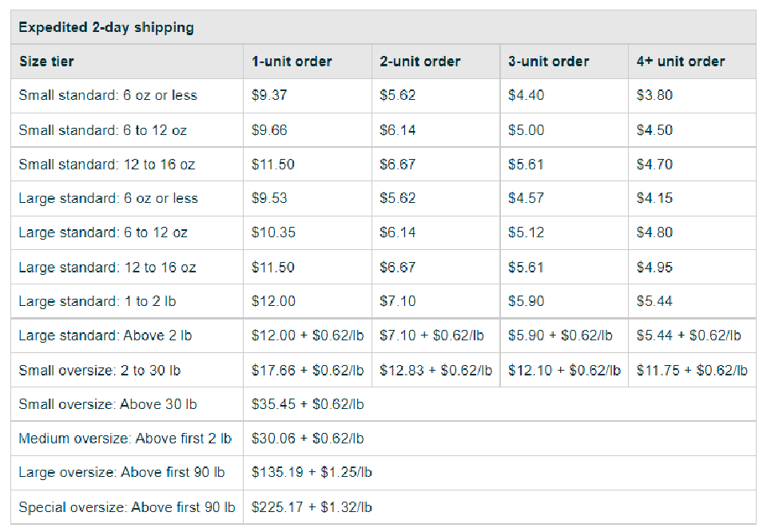
Task: Select the $135.19 + $1.25/lb cell
Action: click(312, 472)
